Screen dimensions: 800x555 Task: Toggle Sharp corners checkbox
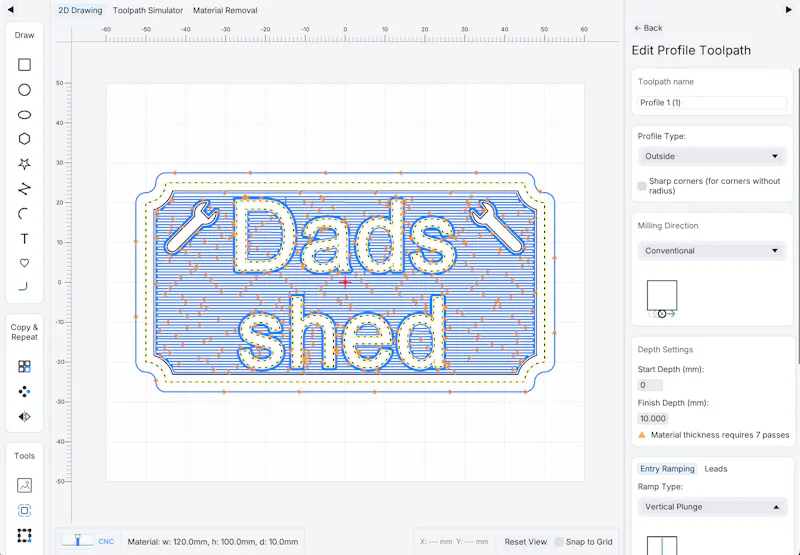[642, 186]
